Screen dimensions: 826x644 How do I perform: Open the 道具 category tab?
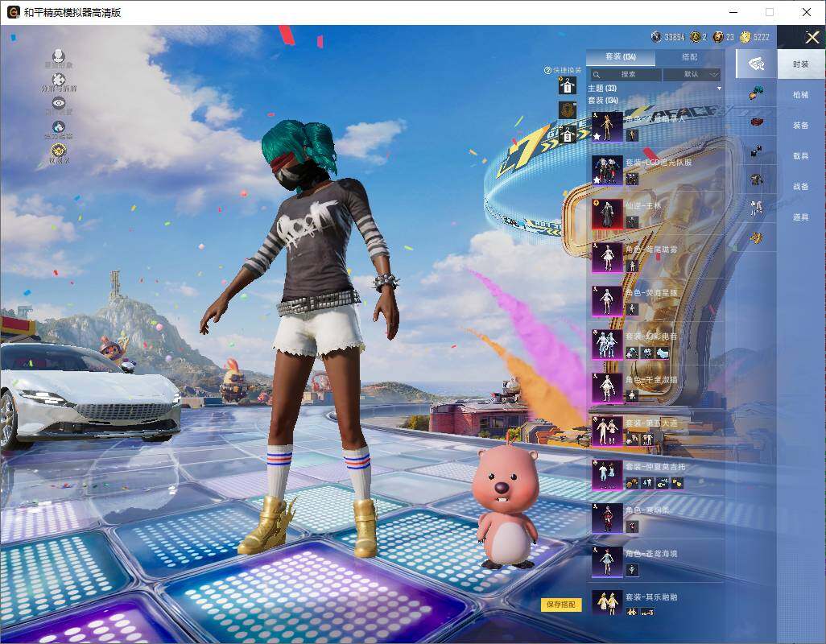tap(801, 217)
